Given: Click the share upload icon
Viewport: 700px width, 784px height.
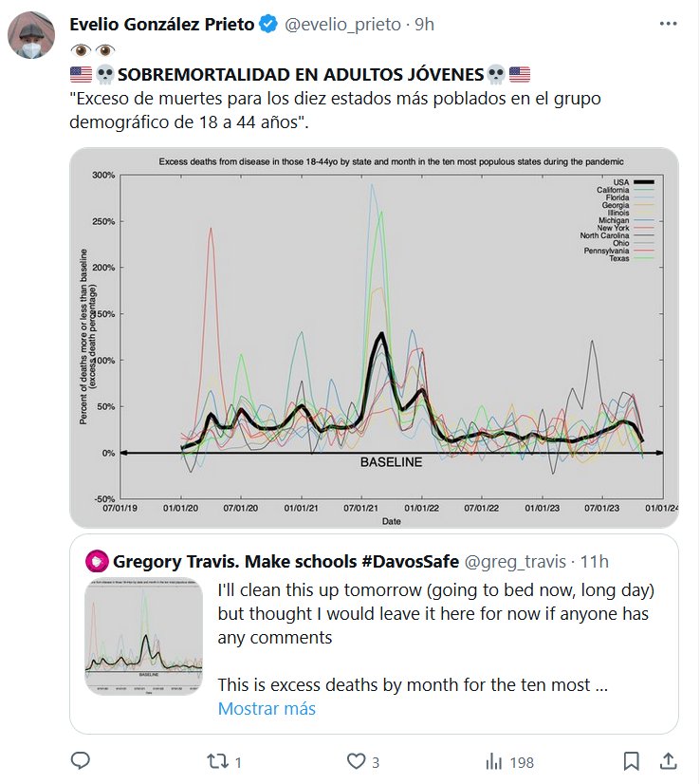Looking at the screenshot, I should pyautogui.click(x=669, y=761).
